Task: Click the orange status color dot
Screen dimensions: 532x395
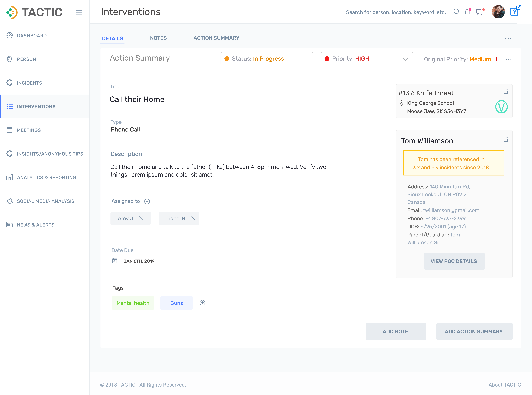Action: point(227,59)
